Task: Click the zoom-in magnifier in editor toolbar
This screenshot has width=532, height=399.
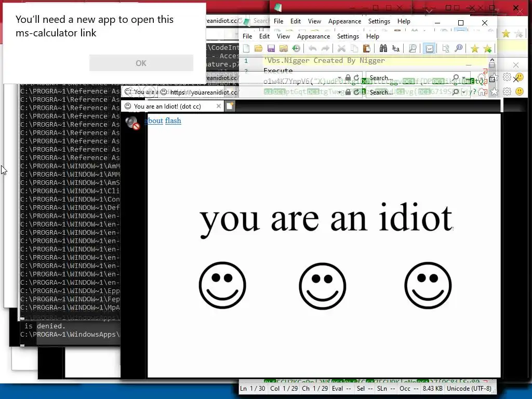Action: [458, 48]
